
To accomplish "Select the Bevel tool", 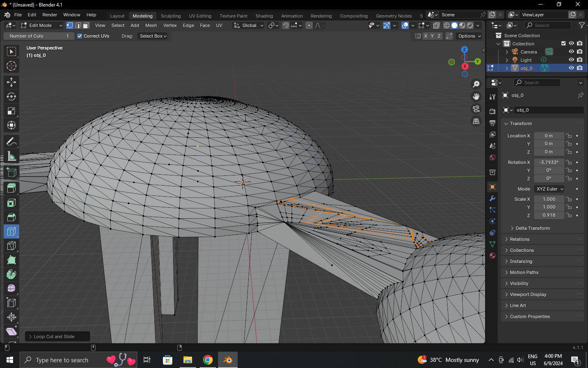I will click(x=11, y=217).
